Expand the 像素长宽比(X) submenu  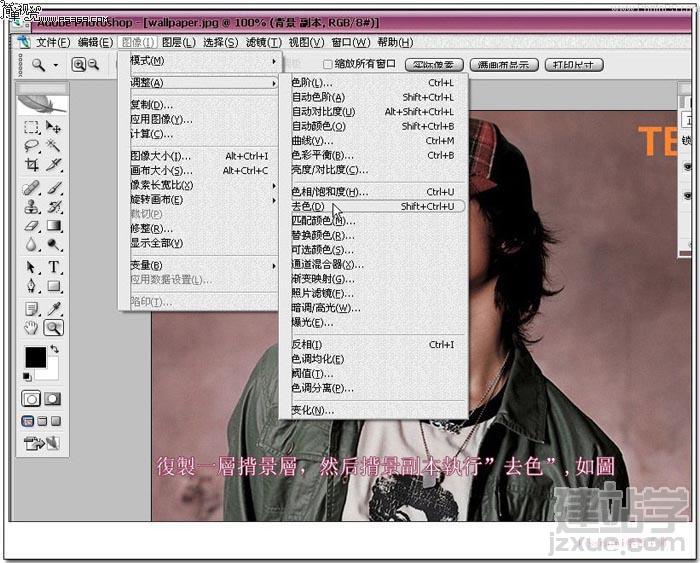pos(203,185)
